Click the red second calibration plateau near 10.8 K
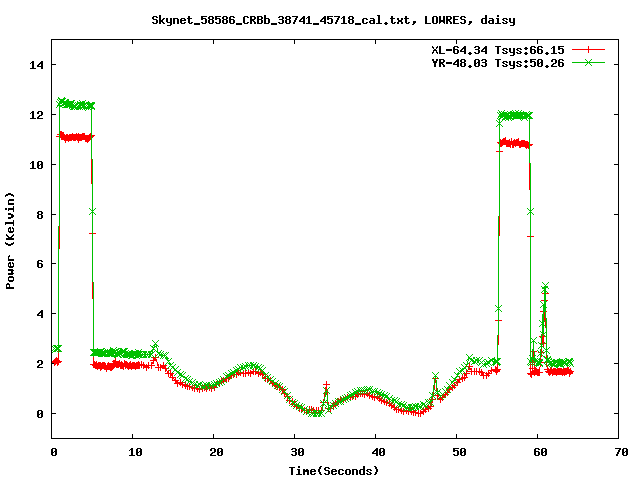Viewport: 640px width, 480px height. (x=515, y=143)
